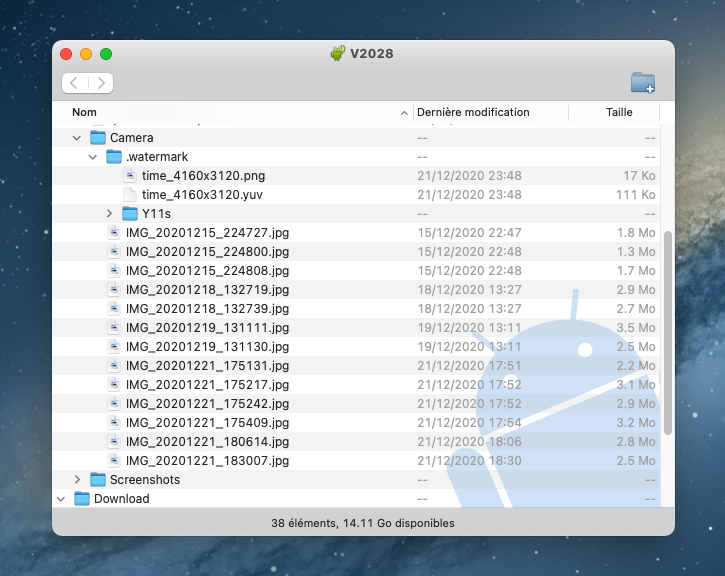
Task: Select IMG_20201219_131111.jpg file
Action: pos(207,328)
